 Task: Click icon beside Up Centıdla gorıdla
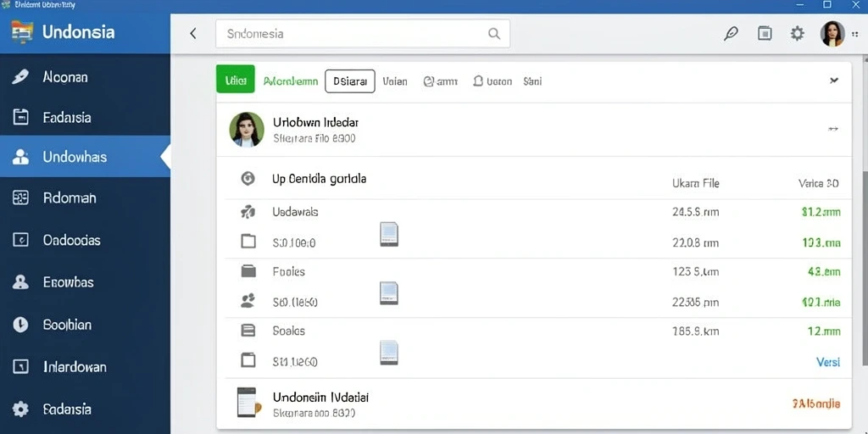pyautogui.click(x=248, y=179)
